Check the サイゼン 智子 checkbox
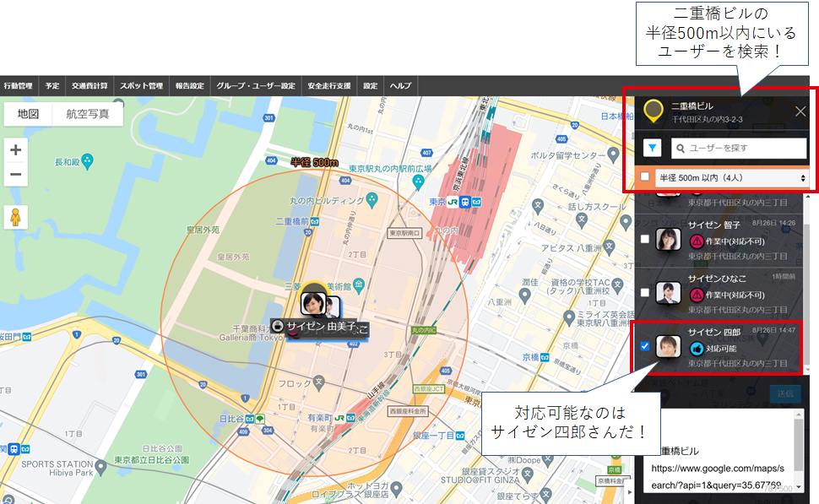Image resolution: width=819 pixels, height=504 pixels. tap(645, 239)
